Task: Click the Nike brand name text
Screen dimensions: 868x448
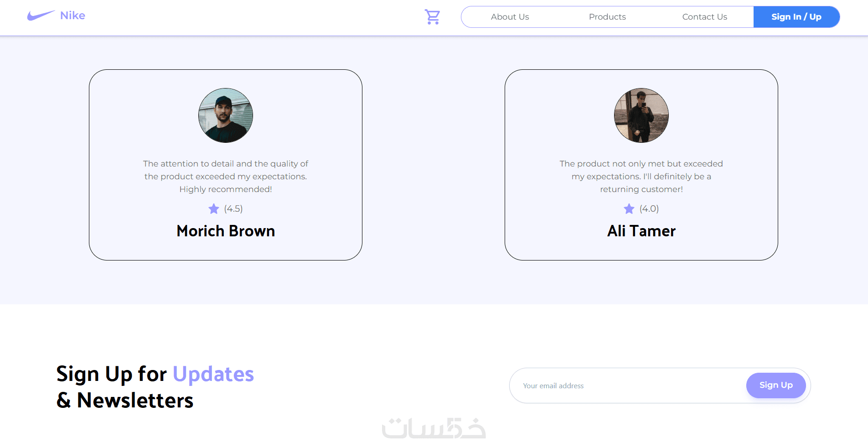Action: (x=72, y=16)
